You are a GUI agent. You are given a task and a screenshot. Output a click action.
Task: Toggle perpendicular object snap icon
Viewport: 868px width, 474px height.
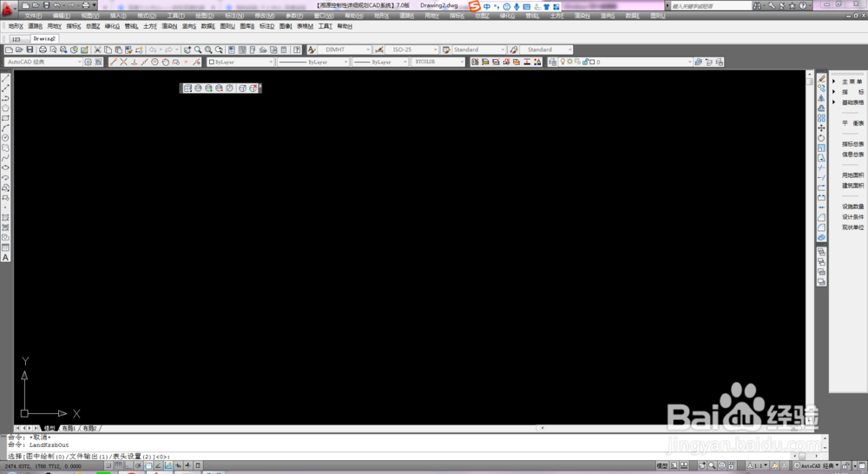coord(134,62)
